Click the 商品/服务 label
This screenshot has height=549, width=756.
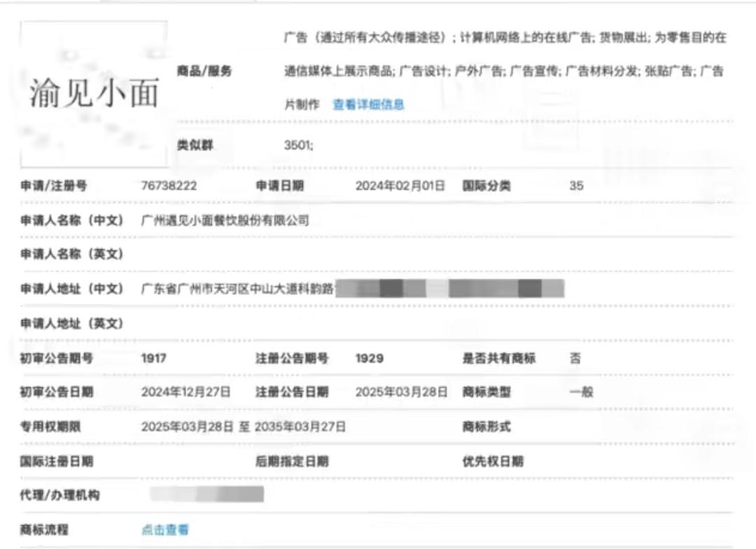tap(204, 71)
